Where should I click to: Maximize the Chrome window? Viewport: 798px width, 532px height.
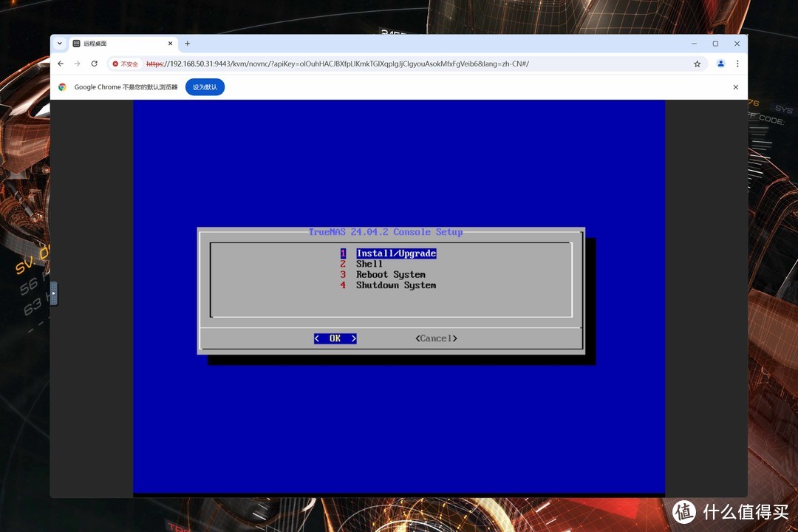tap(715, 44)
